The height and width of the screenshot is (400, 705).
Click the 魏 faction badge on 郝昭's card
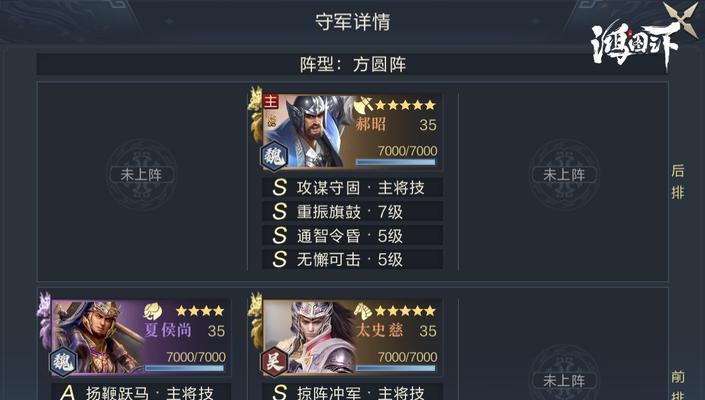274,157
